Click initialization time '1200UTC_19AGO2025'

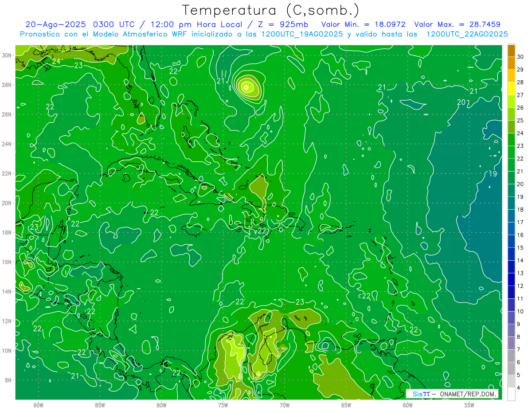coord(302,34)
